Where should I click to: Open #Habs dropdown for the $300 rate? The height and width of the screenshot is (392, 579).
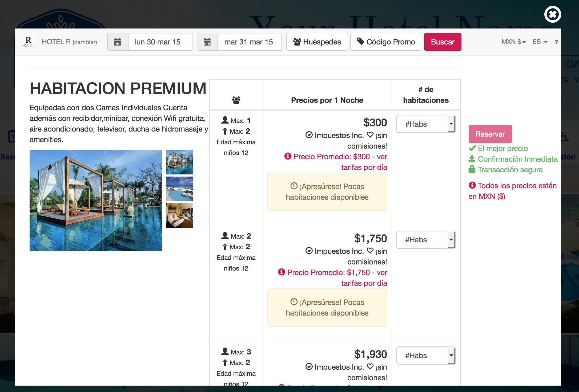426,124
